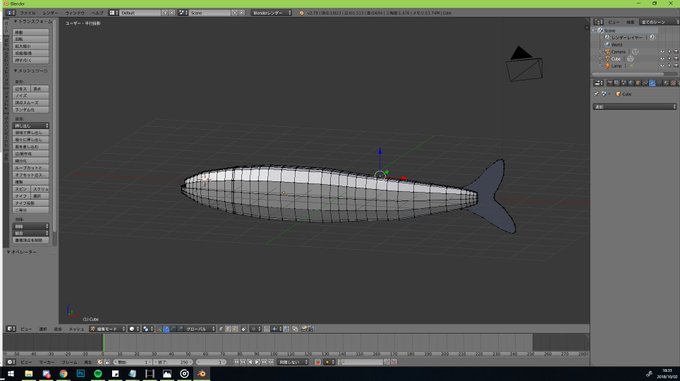This screenshot has height=381, width=680.
Task: Open the 同期しない sync dropdown
Action: [x=293, y=362]
